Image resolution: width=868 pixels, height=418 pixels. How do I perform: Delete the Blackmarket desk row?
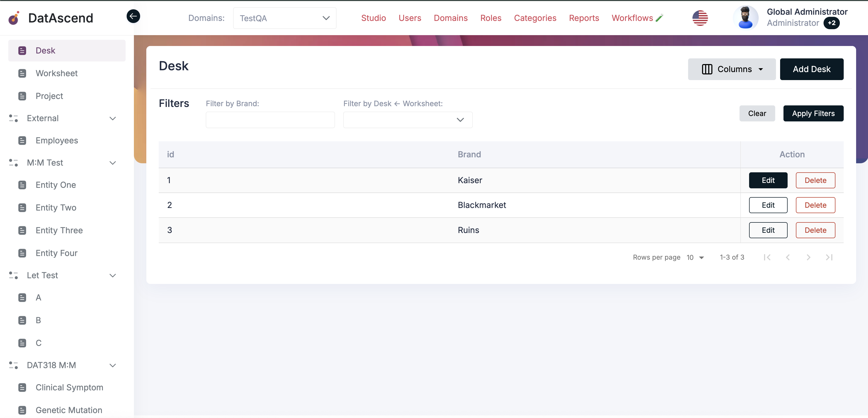815,205
